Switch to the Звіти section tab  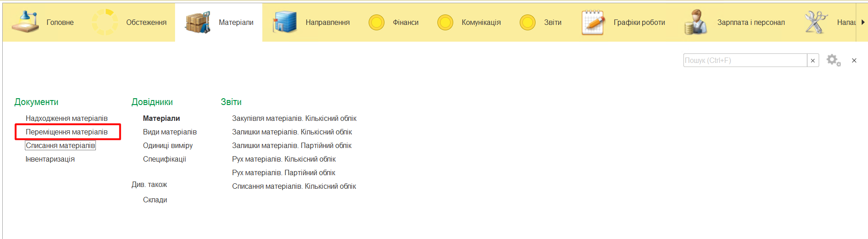[552, 22]
